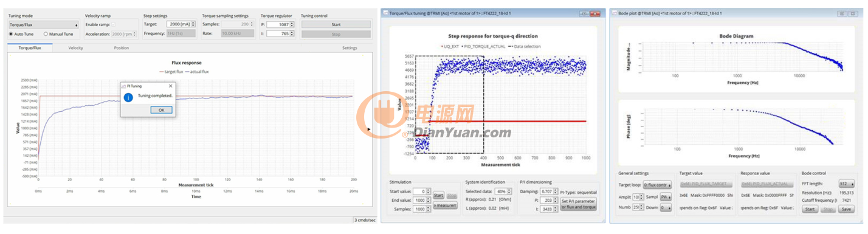The width and height of the screenshot is (868, 234).
Task: Toggle the Enable ramp checkbox
Action: tap(113, 24)
